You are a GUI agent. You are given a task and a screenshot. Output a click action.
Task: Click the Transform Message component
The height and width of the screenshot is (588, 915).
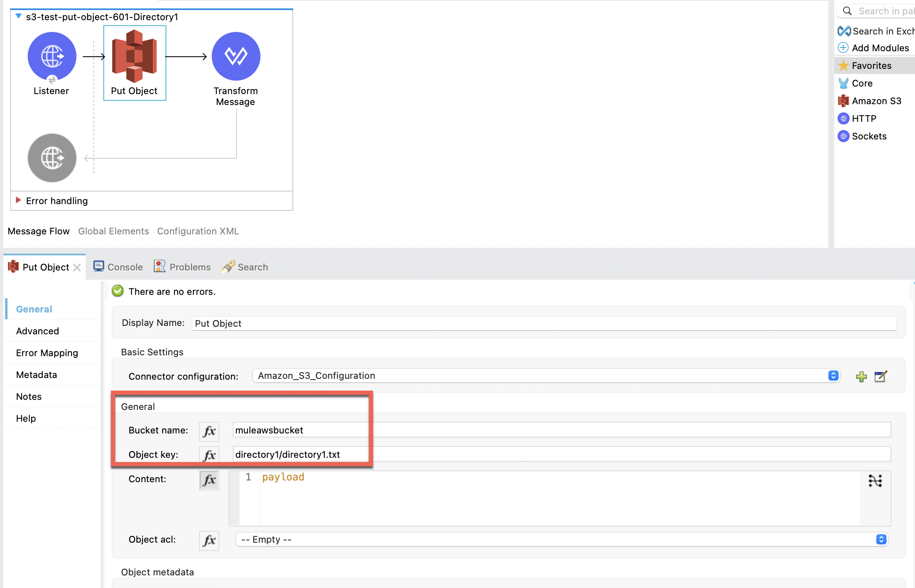pyautogui.click(x=236, y=56)
